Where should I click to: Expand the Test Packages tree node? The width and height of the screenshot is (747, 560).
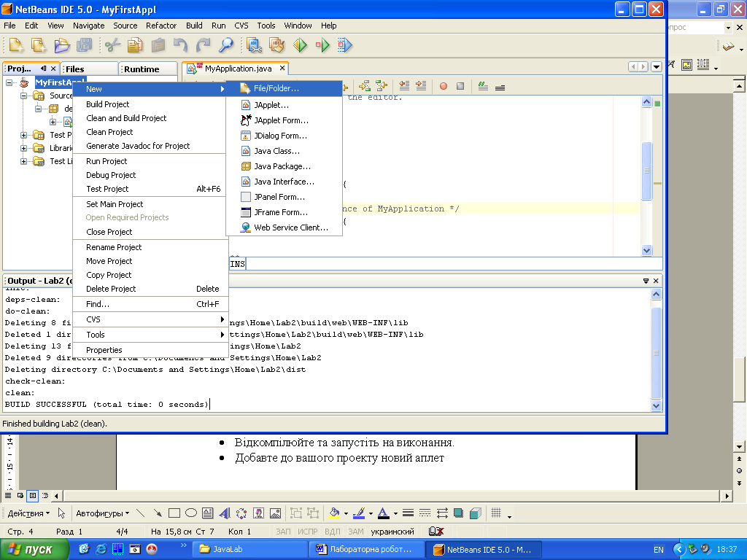coord(23,135)
